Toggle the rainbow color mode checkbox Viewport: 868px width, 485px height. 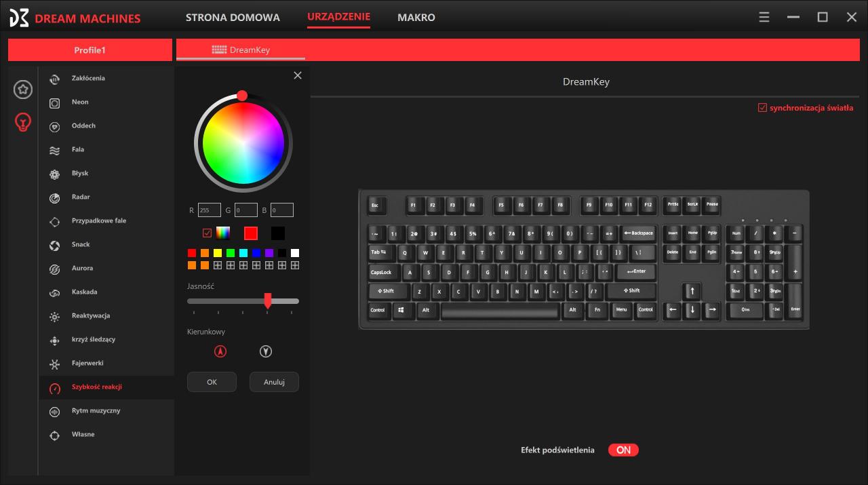208,233
